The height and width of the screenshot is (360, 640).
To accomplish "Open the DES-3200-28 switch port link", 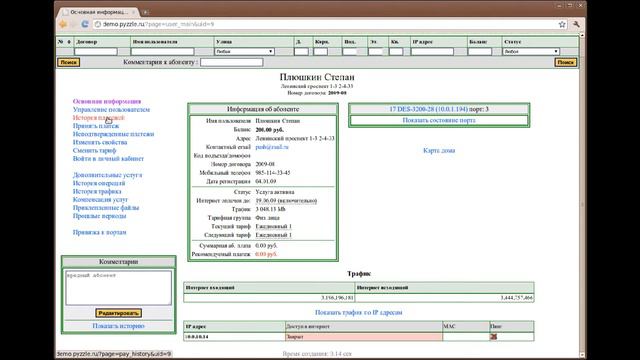I will [x=428, y=109].
